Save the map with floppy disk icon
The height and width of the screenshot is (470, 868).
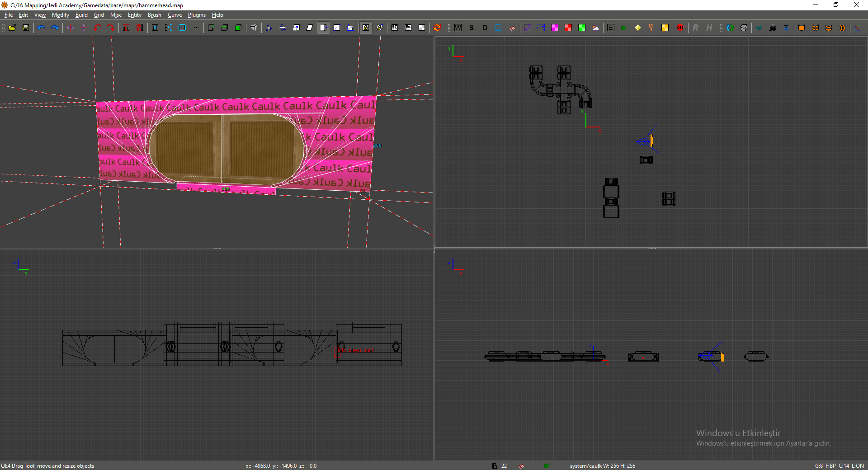[x=26, y=28]
